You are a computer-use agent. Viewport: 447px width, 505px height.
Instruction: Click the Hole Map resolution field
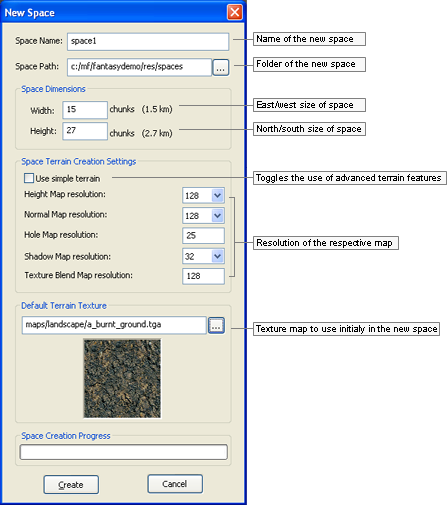tap(204, 236)
